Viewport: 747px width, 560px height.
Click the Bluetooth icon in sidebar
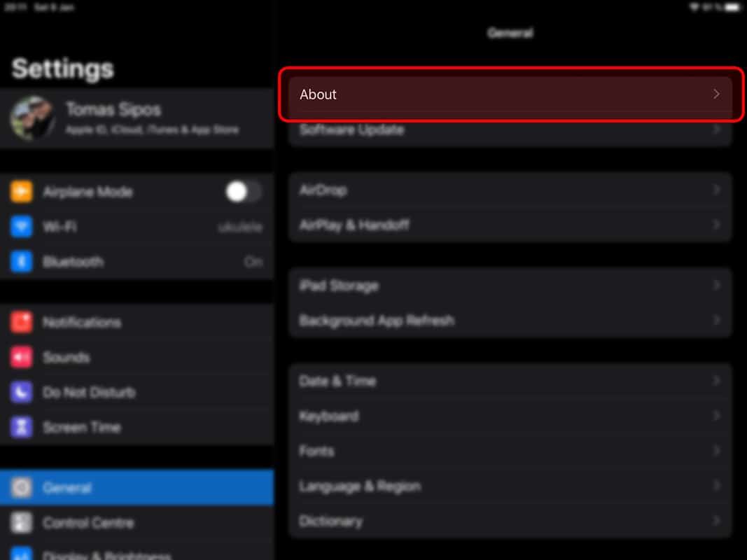[x=22, y=261]
